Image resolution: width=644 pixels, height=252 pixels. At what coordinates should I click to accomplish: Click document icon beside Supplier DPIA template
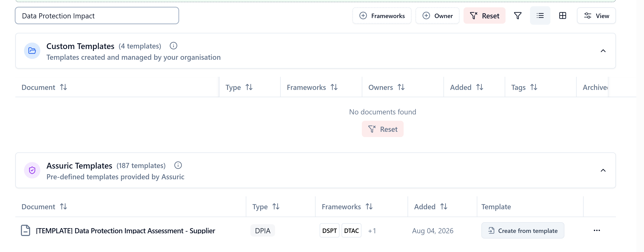pos(26,231)
